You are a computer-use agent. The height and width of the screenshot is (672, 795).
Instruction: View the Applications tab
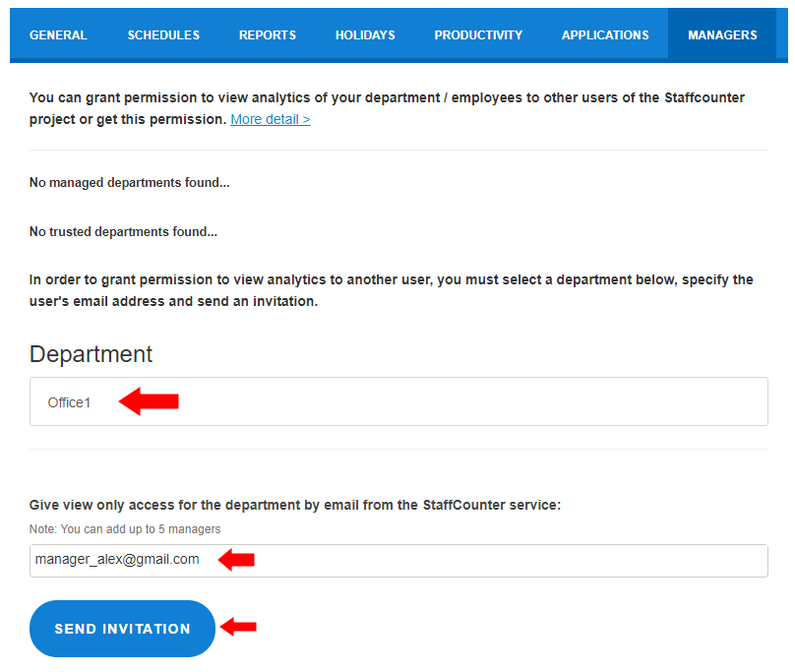tap(605, 35)
